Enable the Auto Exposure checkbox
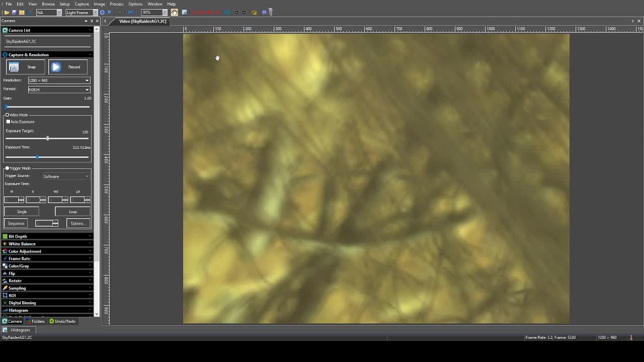This screenshot has width=644, height=362. coord(9,122)
